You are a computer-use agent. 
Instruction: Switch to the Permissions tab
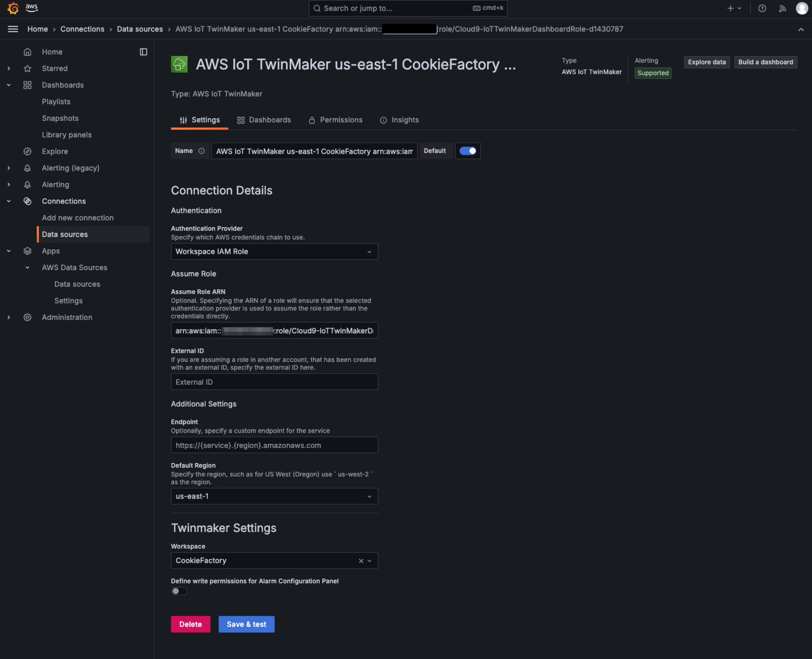[335, 120]
